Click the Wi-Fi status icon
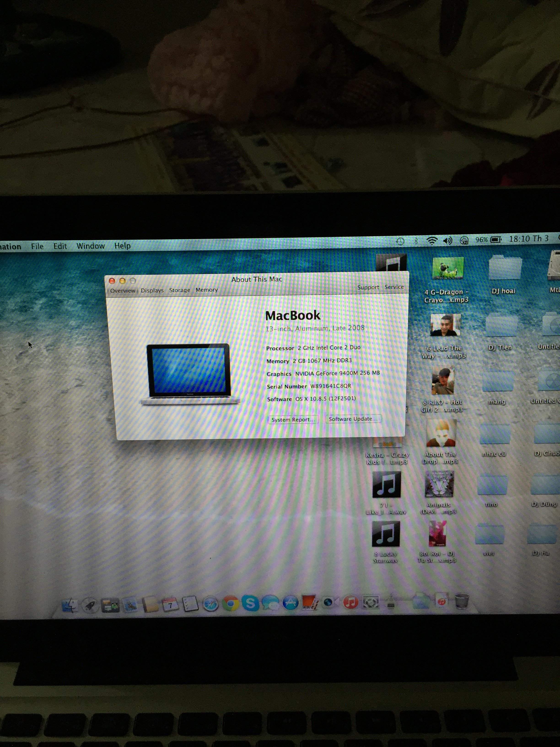This screenshot has height=747, width=560. point(432,241)
